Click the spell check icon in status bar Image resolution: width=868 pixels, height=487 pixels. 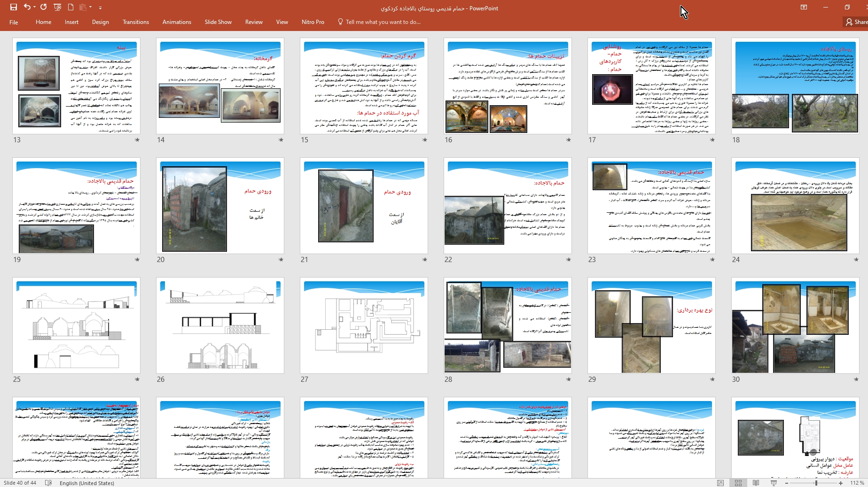(48, 483)
